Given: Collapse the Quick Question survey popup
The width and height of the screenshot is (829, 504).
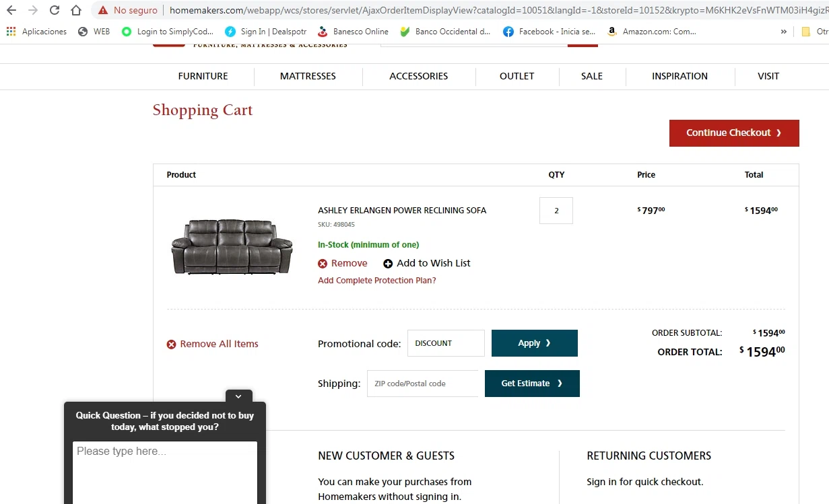Looking at the screenshot, I should (x=238, y=396).
